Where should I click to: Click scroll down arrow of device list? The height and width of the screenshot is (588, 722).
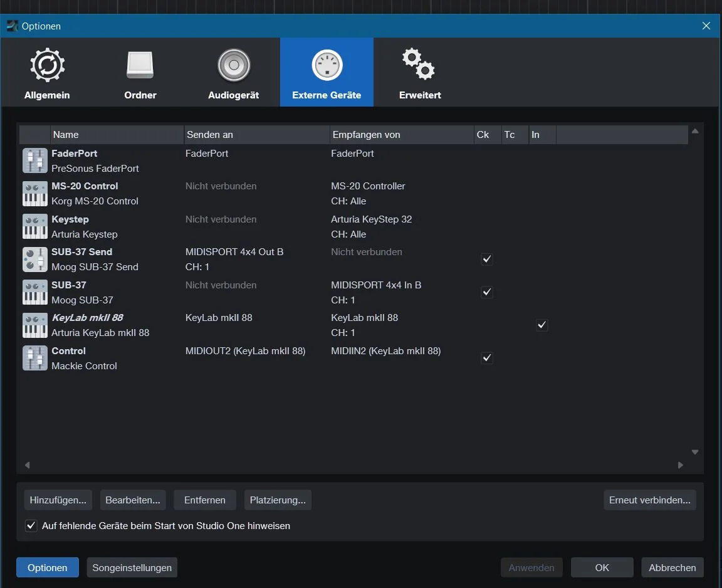pos(695,452)
